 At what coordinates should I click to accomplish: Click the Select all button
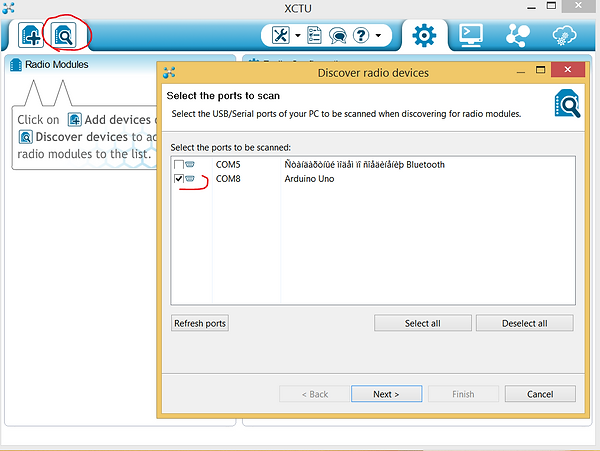point(422,323)
